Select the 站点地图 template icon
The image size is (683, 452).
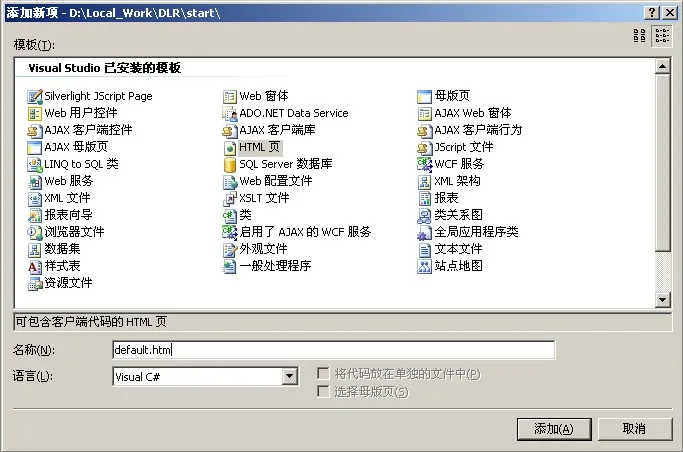pyautogui.click(x=424, y=266)
